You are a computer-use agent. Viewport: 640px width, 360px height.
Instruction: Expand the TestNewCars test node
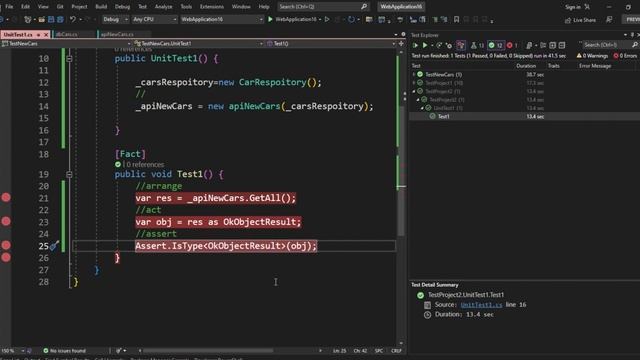point(413,74)
